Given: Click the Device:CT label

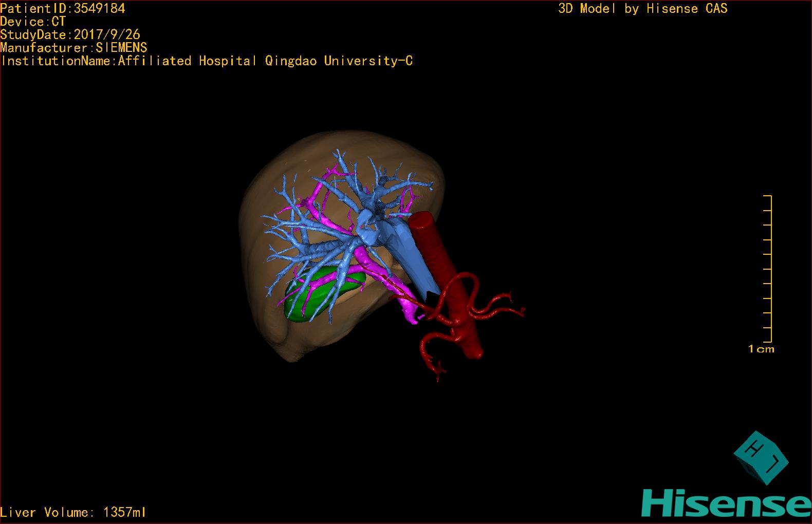Looking at the screenshot, I should pos(33,22).
